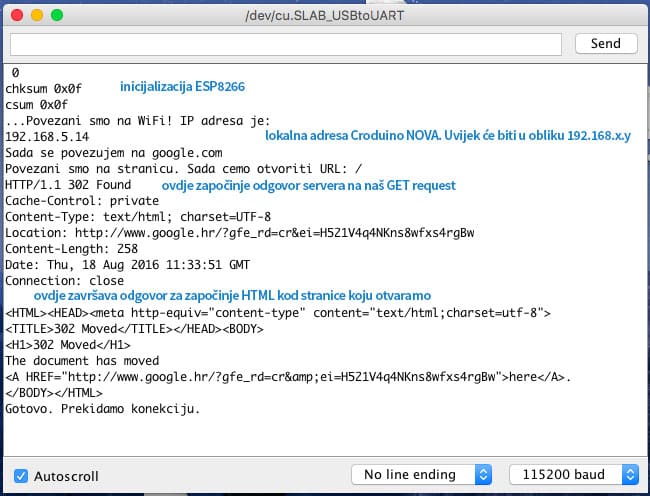
Task: Click the HTTP/1.1 302 Found line
Action: point(67,185)
